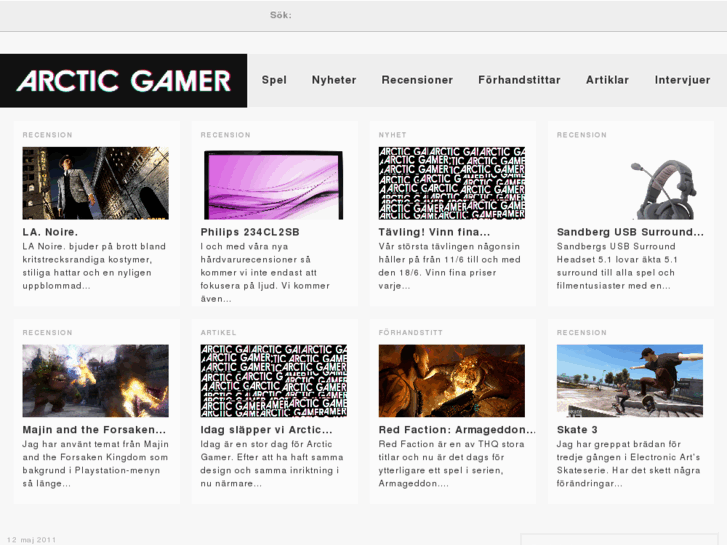Open Förhandstittar navigation item

(519, 80)
